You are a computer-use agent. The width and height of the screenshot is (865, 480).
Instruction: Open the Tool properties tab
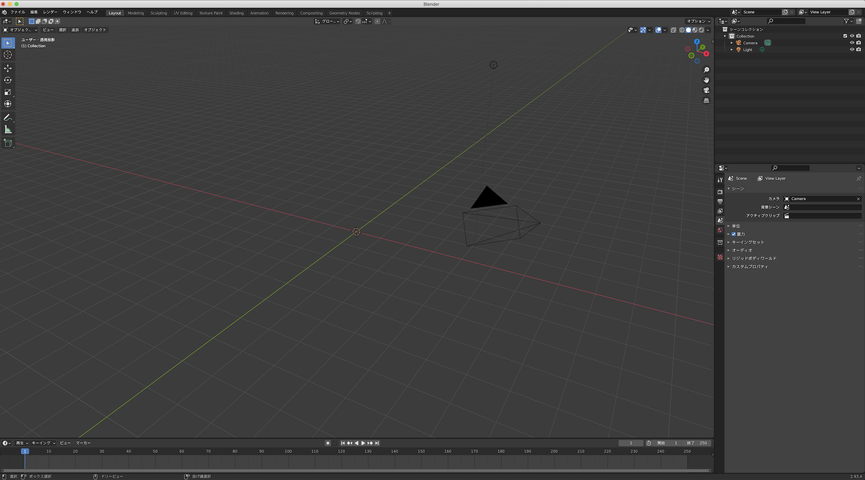point(720,180)
